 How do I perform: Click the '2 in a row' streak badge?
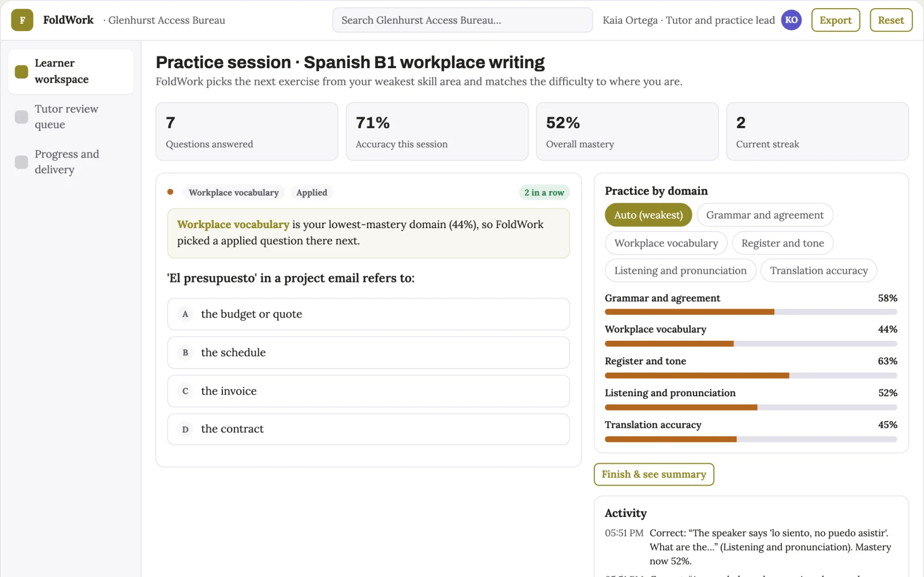coord(544,192)
